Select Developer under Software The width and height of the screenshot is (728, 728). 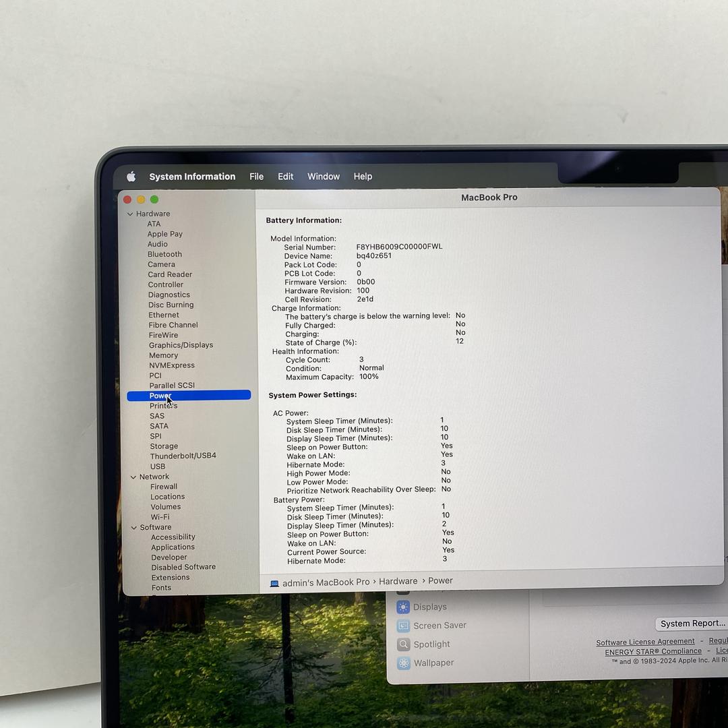point(169,557)
